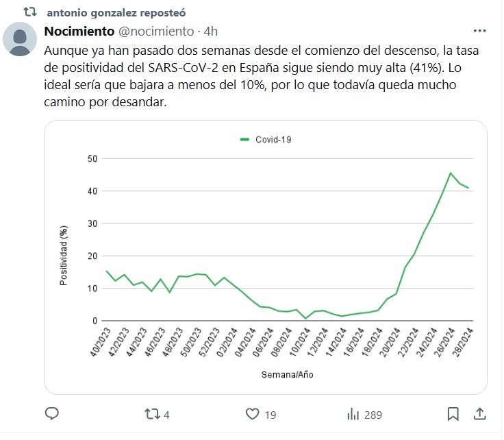The height and width of the screenshot is (440, 504).
Task: Click the reply speech bubble icon
Action: [x=53, y=414]
